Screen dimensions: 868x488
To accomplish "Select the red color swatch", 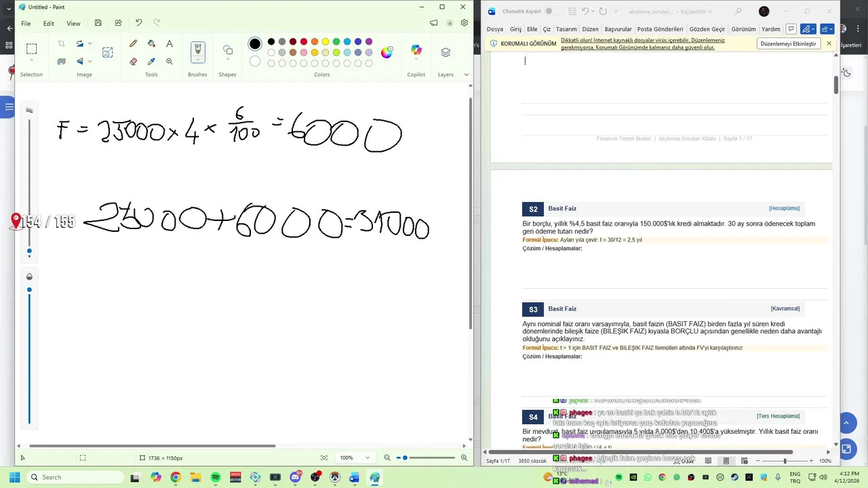I will pos(304,42).
